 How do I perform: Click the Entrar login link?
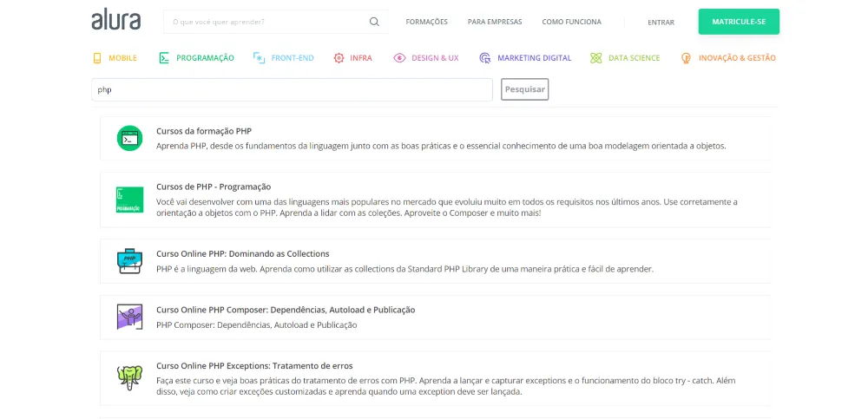tap(661, 23)
